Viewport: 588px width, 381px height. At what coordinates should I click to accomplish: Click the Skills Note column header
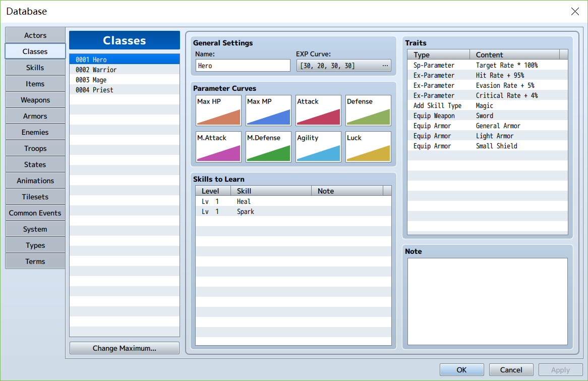click(x=347, y=191)
